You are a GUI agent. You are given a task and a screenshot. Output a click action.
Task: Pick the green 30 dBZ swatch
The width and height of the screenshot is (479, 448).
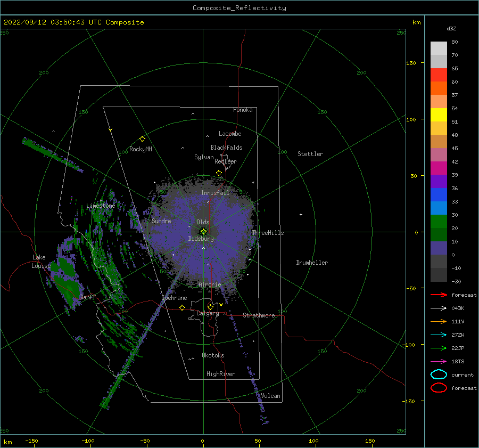[x=439, y=222]
